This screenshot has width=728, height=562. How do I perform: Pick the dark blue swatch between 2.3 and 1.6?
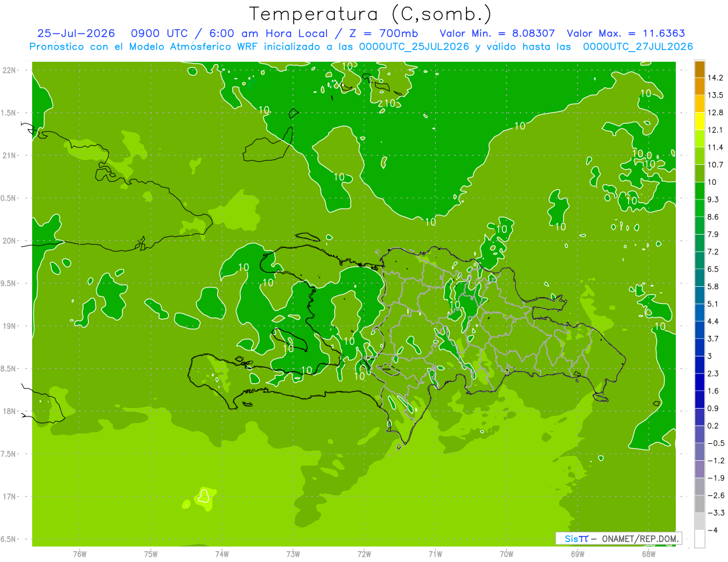tap(699, 382)
